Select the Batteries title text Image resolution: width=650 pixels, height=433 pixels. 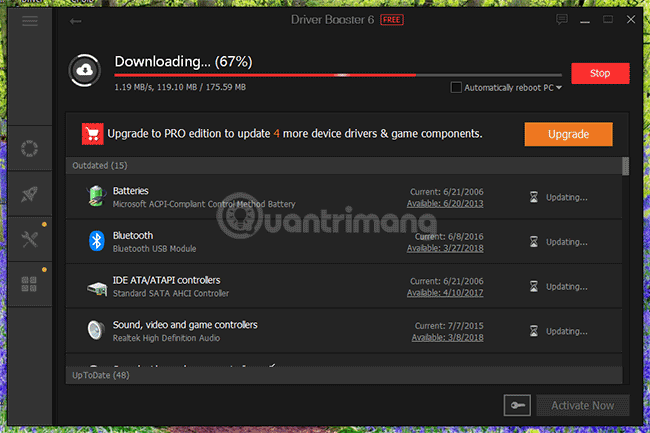click(131, 191)
